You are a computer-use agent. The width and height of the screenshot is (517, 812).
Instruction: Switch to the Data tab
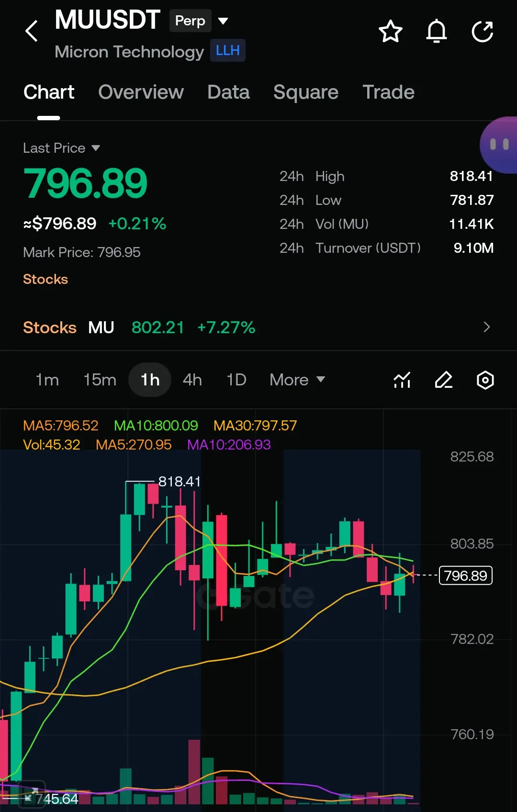(228, 92)
